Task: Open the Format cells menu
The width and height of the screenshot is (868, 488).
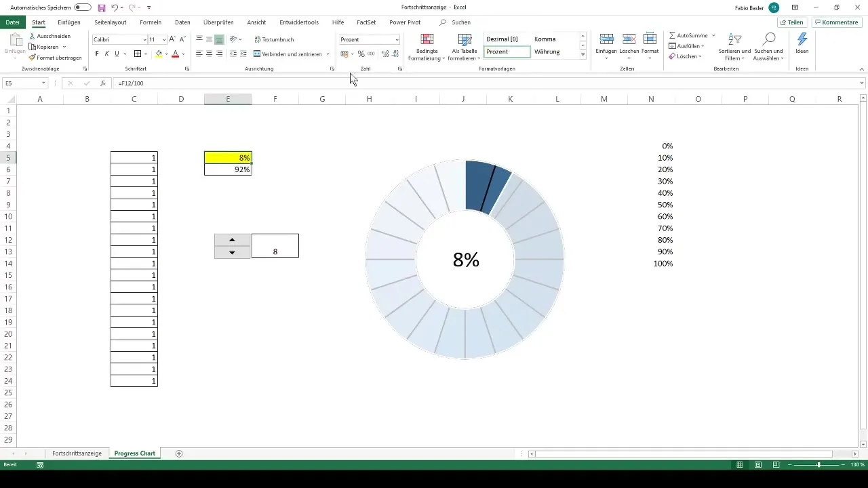Action: point(650,46)
